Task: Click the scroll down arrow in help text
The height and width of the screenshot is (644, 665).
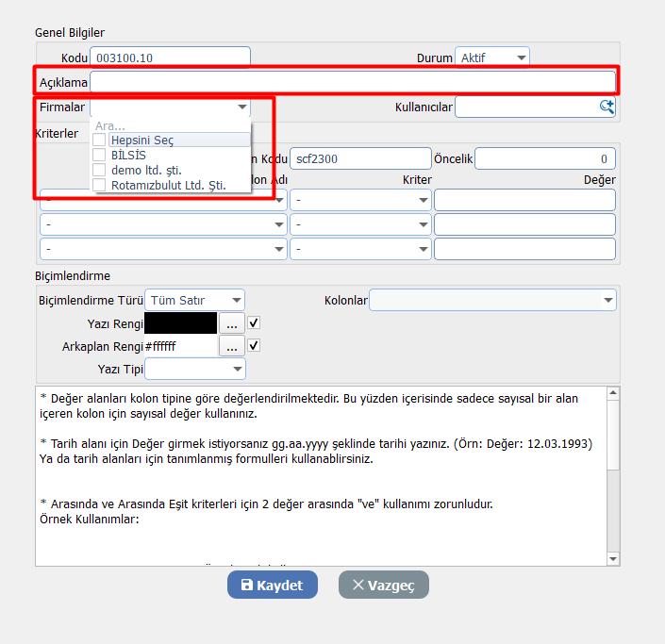Action: [x=612, y=557]
